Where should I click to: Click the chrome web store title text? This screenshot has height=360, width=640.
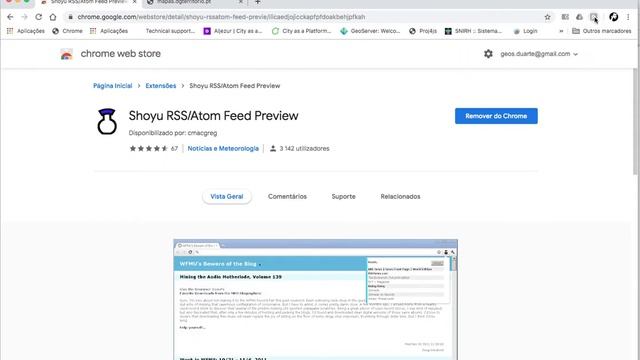pyautogui.click(x=120, y=54)
